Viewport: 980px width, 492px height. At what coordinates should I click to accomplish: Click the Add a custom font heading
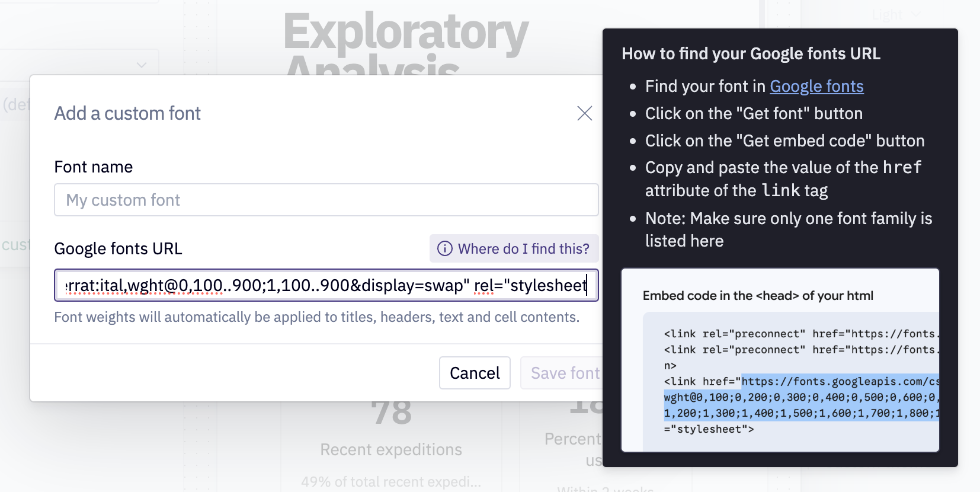click(x=127, y=113)
